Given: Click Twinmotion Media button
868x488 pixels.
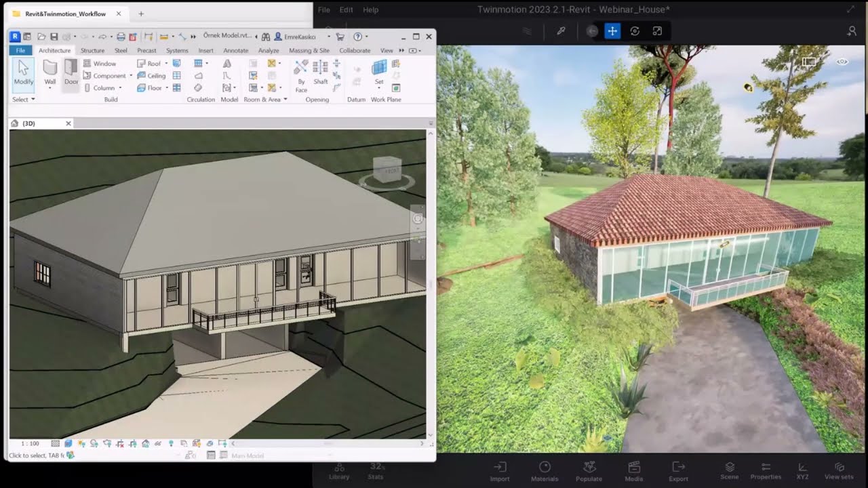Looking at the screenshot, I should pos(634,471).
